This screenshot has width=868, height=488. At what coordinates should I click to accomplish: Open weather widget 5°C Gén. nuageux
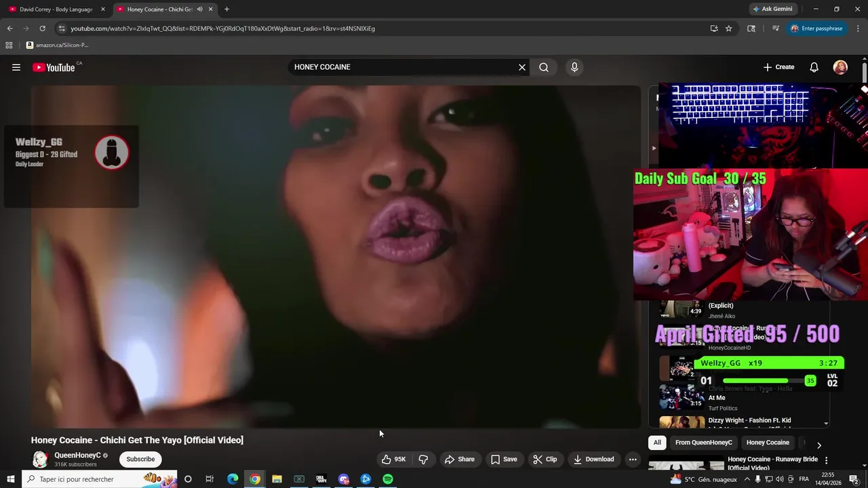coord(703,479)
